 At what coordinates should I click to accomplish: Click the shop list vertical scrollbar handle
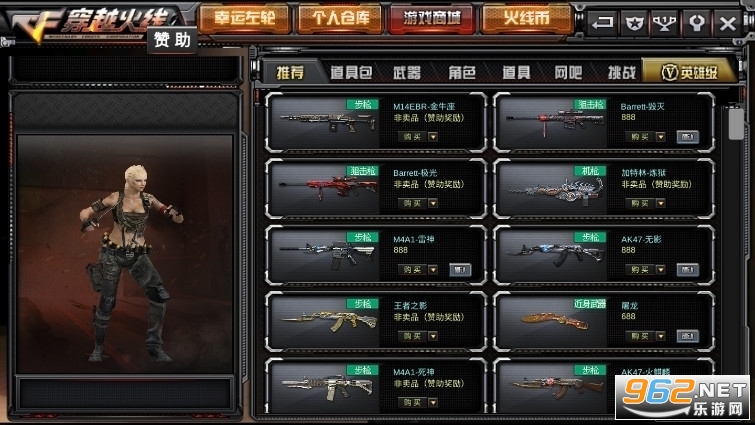pos(736,123)
